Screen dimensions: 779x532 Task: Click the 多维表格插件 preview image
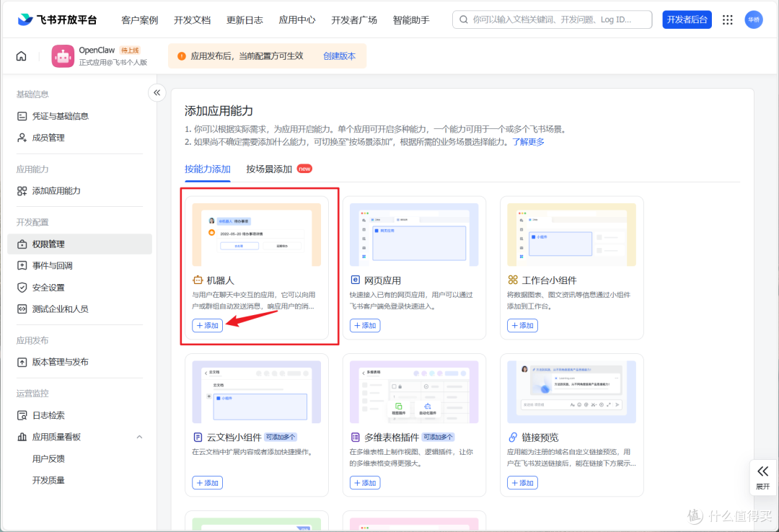[x=414, y=392]
